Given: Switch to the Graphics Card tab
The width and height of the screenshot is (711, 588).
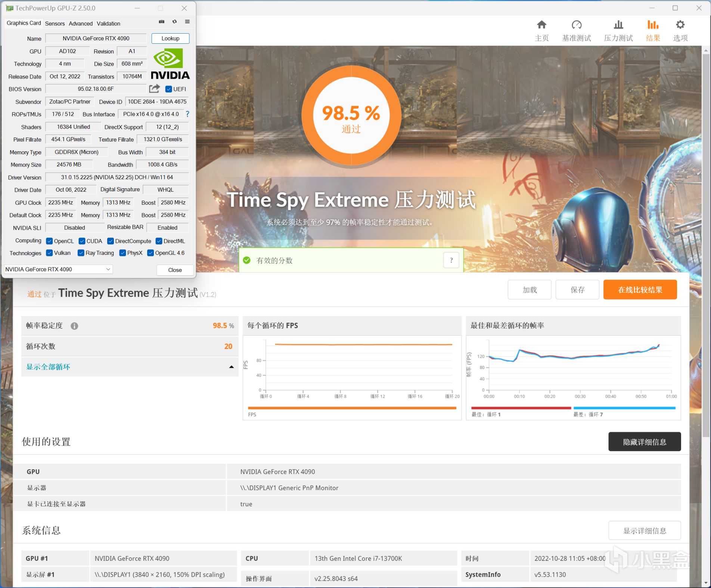Looking at the screenshot, I should (24, 23).
